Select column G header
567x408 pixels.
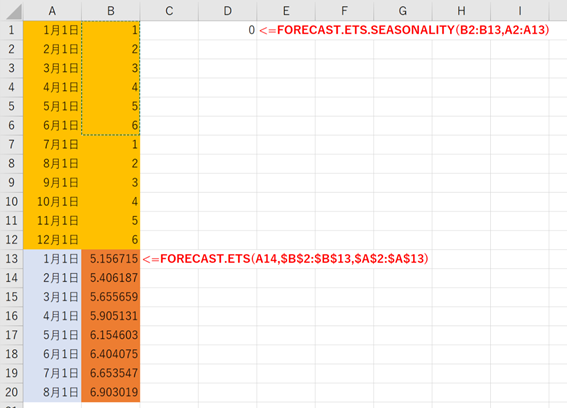(x=403, y=11)
